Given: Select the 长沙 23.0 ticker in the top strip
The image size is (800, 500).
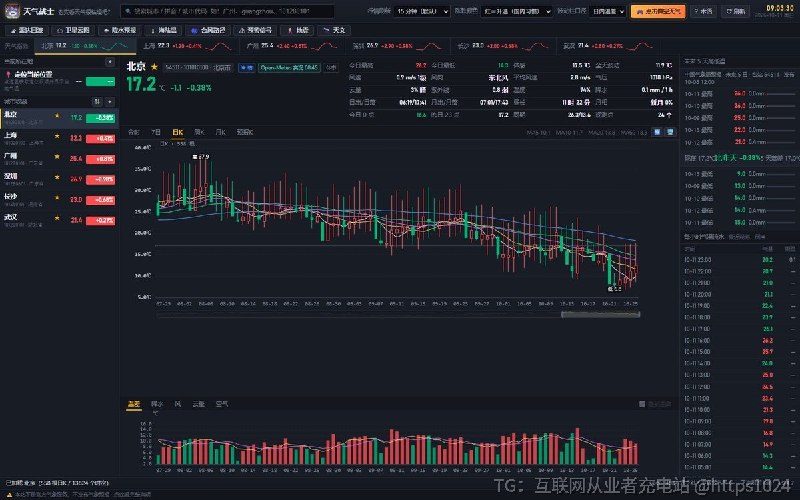Looking at the screenshot, I should coord(503,46).
